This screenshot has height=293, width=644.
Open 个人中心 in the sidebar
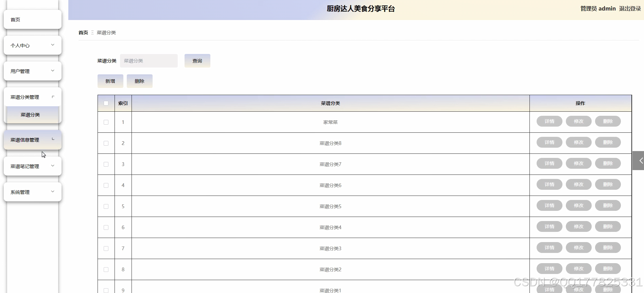[x=33, y=45]
